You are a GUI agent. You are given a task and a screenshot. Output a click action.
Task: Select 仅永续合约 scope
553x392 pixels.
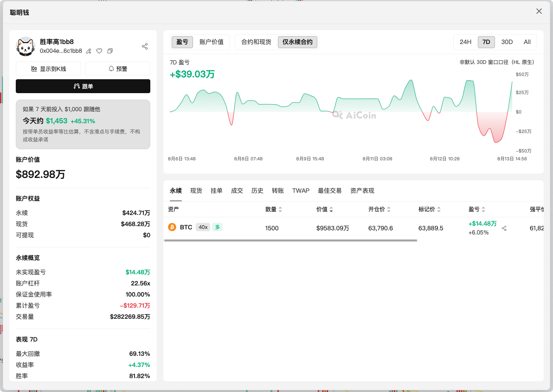point(297,42)
